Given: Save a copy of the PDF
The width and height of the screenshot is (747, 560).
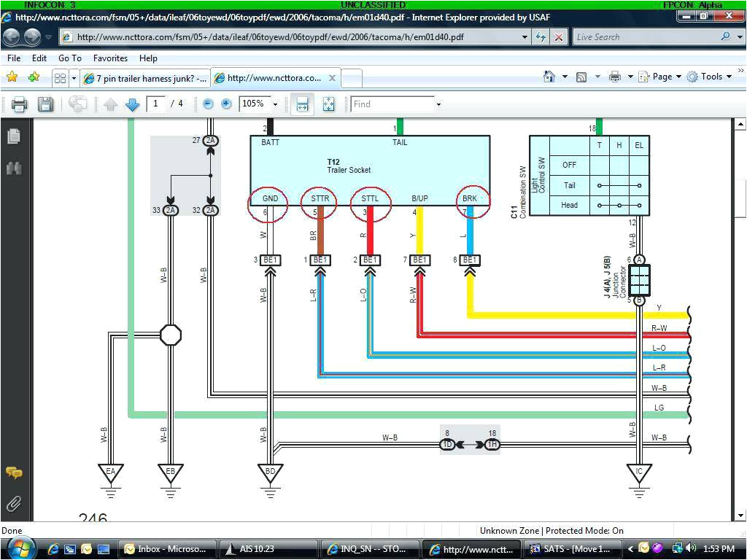Looking at the screenshot, I should click(x=45, y=104).
